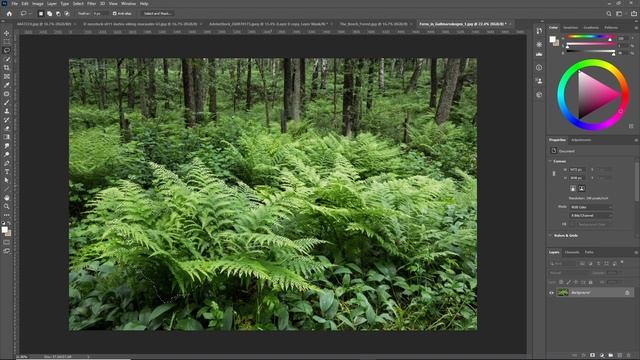Expand the Rulers & Grids section

pyautogui.click(x=550, y=236)
